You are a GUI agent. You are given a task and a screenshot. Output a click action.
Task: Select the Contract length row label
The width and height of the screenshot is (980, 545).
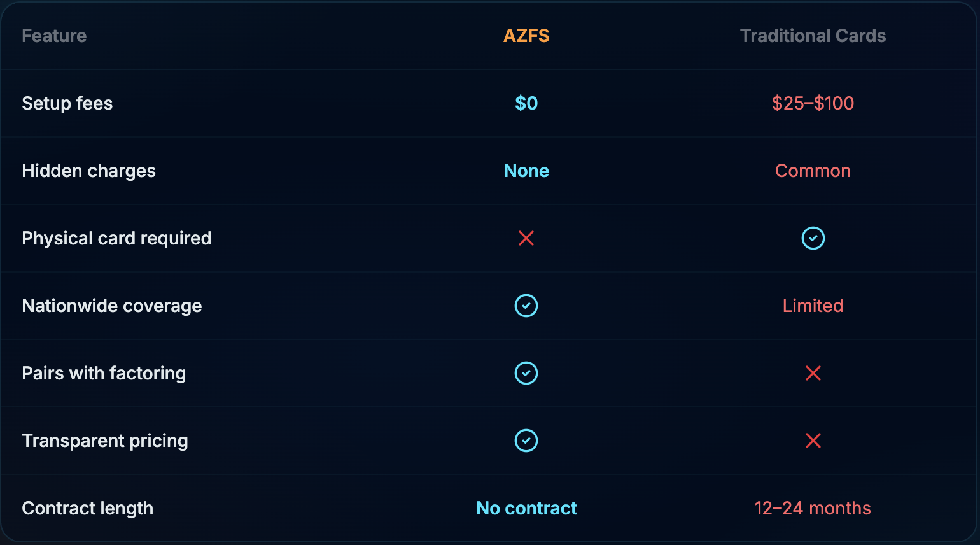[x=88, y=508]
